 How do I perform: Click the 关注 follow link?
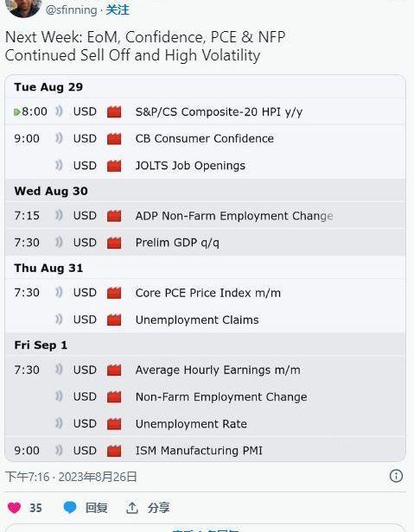pos(118,9)
